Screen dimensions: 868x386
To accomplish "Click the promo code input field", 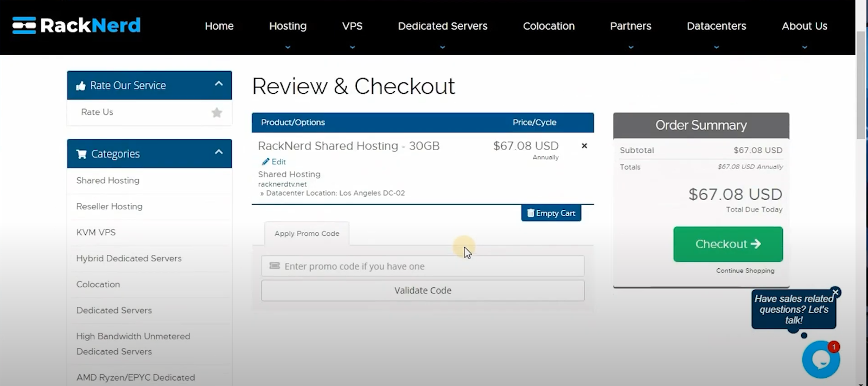I will [x=423, y=266].
